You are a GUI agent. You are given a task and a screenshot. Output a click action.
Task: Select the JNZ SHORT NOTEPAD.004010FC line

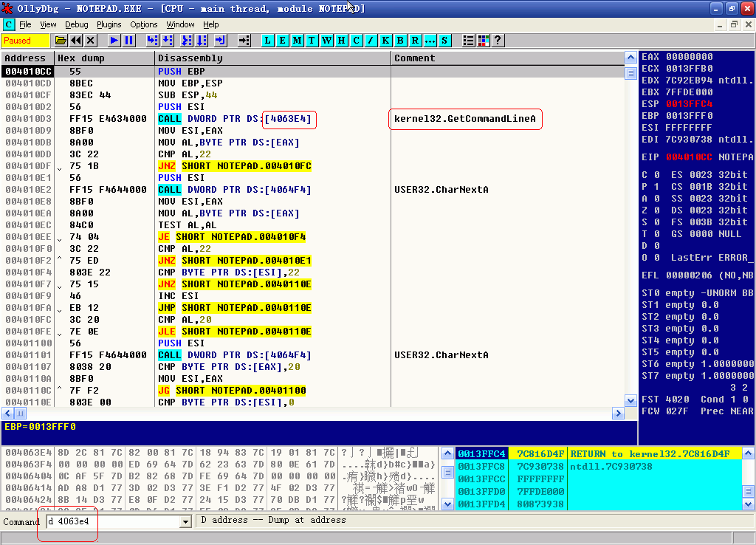[x=235, y=166]
